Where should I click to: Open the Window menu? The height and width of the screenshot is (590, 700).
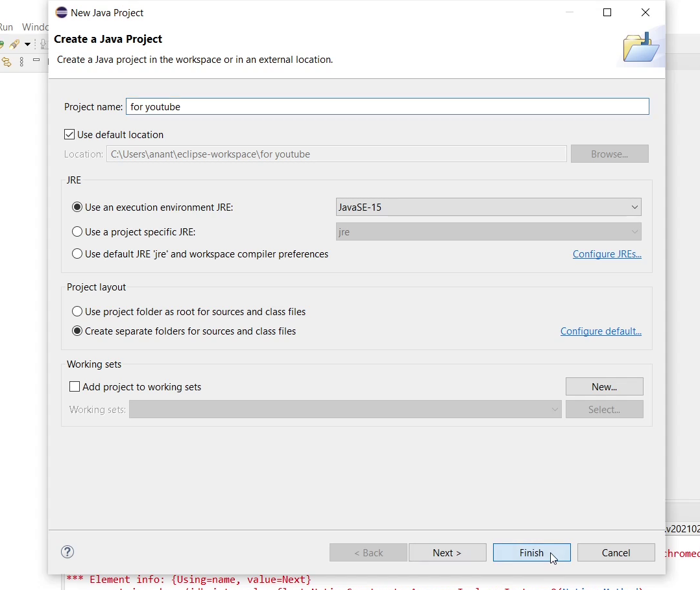pyautogui.click(x=35, y=27)
